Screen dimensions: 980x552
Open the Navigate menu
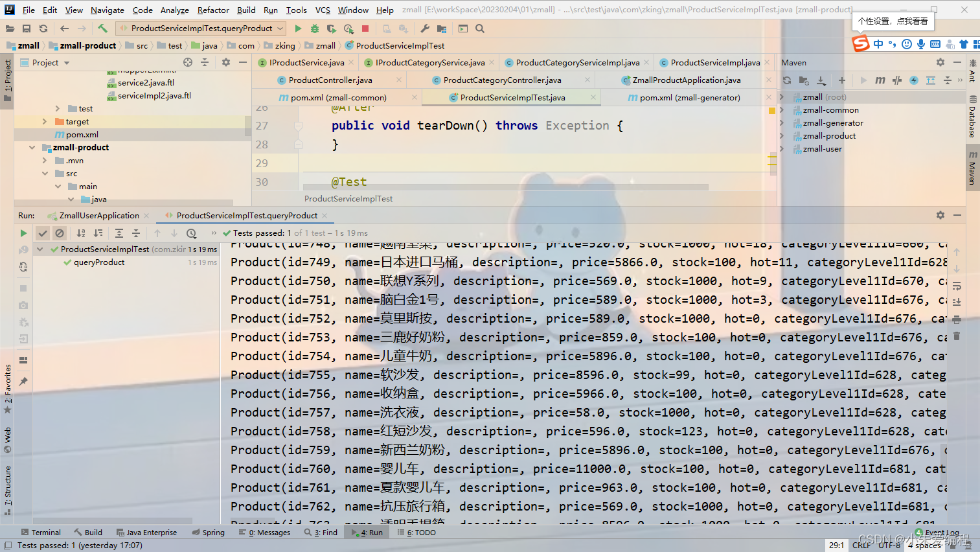[x=107, y=10]
